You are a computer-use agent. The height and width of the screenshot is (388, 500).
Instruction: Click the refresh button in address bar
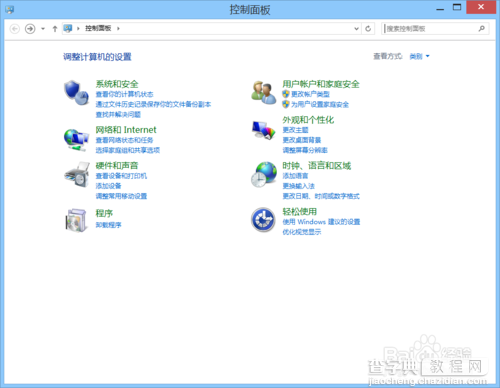(x=368, y=29)
